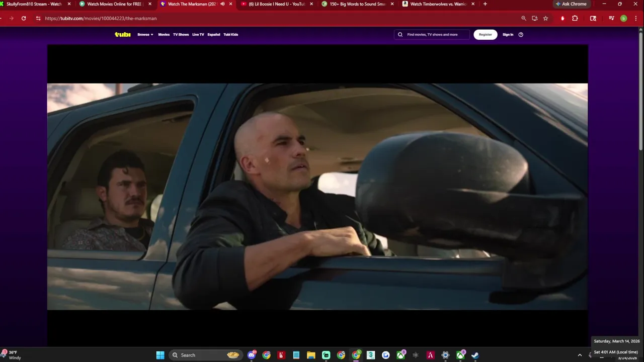Open the media controls icon
This screenshot has width=644, height=362.
611,18
